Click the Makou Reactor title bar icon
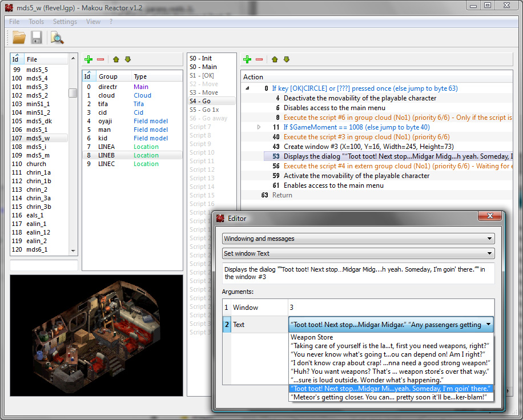The image size is (523, 420). point(9,7)
